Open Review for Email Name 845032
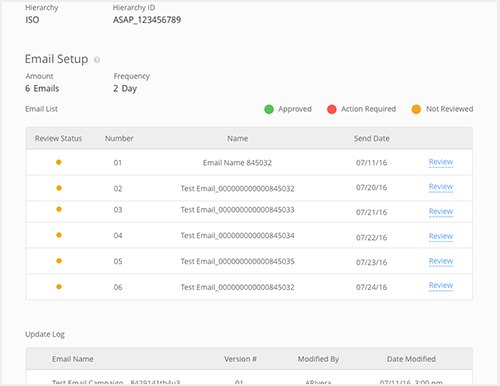This screenshot has width=500, height=386. 441,162
